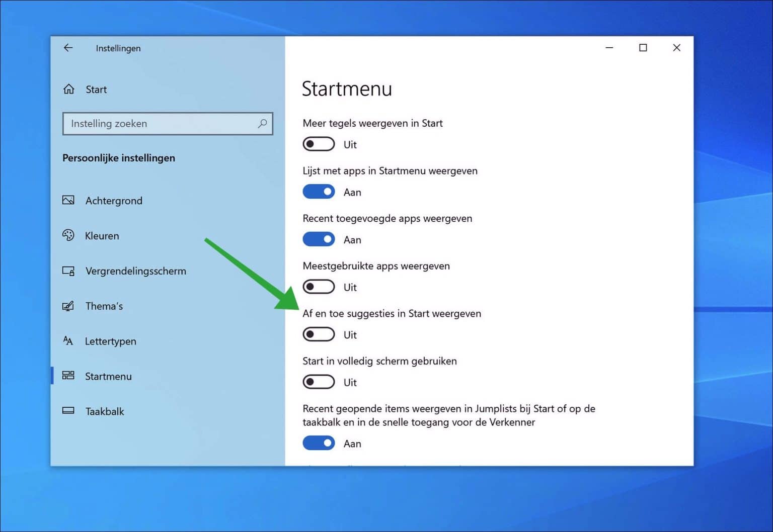Image resolution: width=773 pixels, height=532 pixels.
Task: Click the Start home icon
Action: (x=68, y=89)
